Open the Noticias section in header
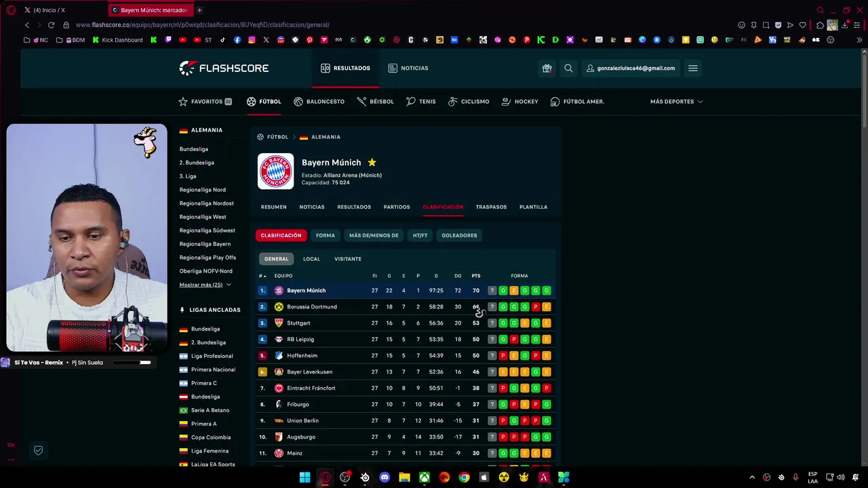This screenshot has height=488, width=868. point(408,68)
